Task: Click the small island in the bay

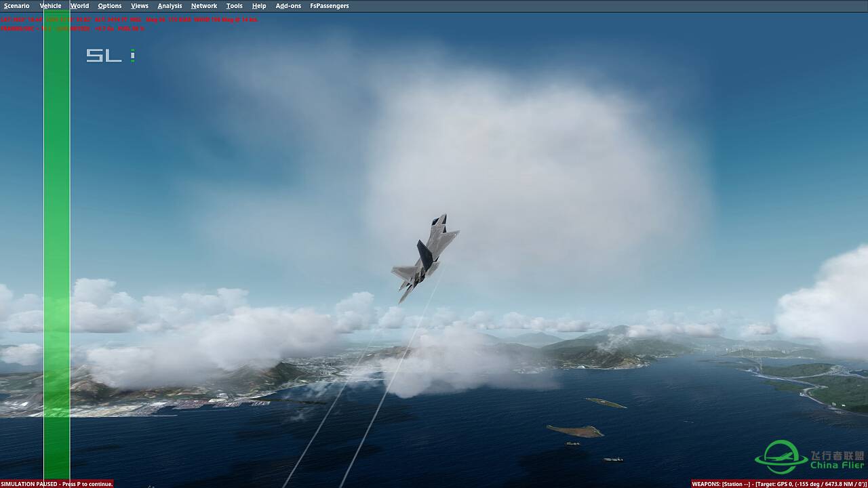Action: tap(575, 430)
